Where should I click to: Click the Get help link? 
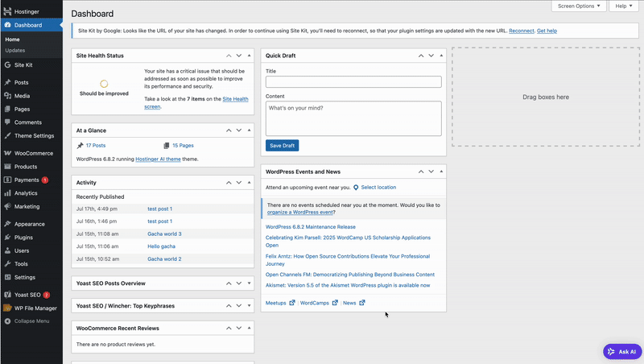click(x=547, y=31)
